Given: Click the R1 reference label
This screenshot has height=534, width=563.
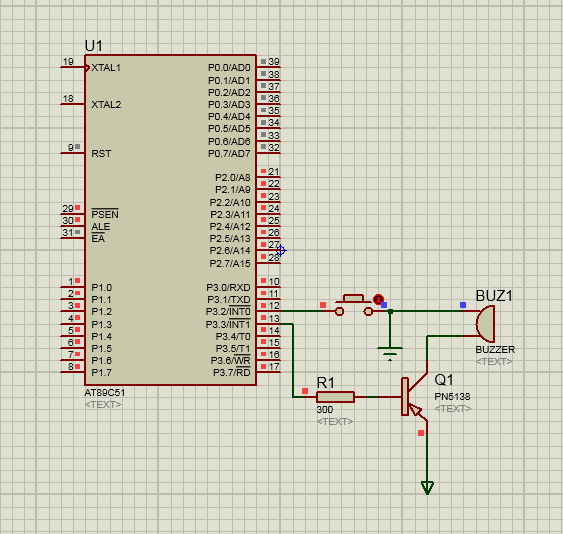Looking at the screenshot, I should (326, 383).
